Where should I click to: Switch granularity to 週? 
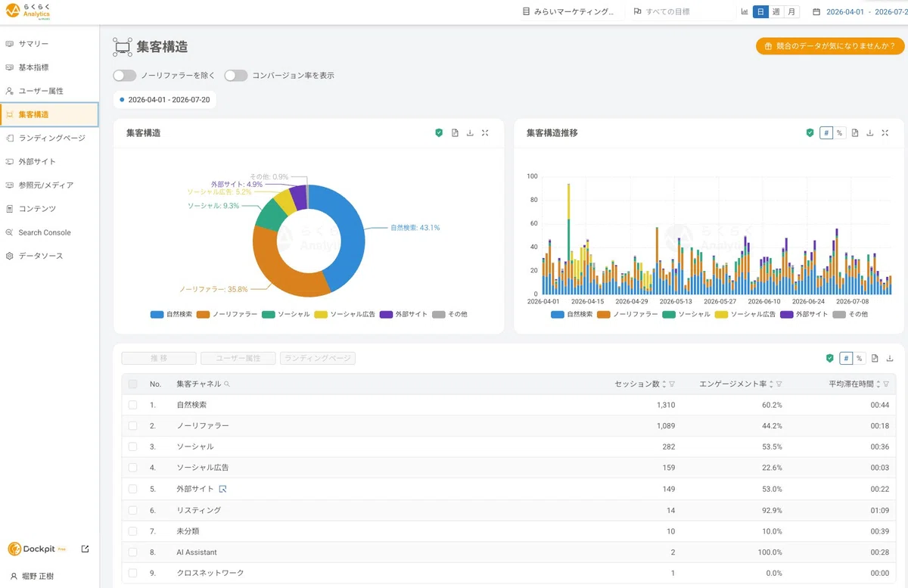point(776,12)
